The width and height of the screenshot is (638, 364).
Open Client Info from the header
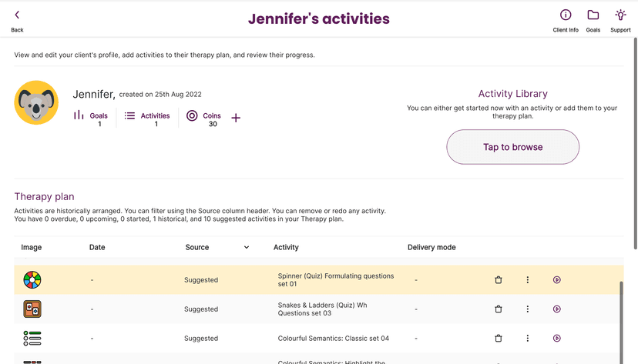pos(566,20)
